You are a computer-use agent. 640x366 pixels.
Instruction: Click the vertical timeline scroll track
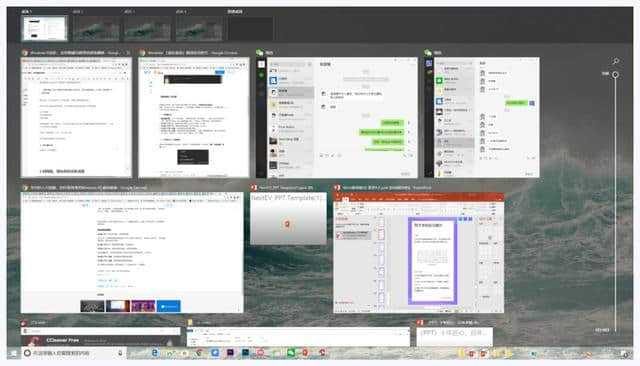(616, 204)
